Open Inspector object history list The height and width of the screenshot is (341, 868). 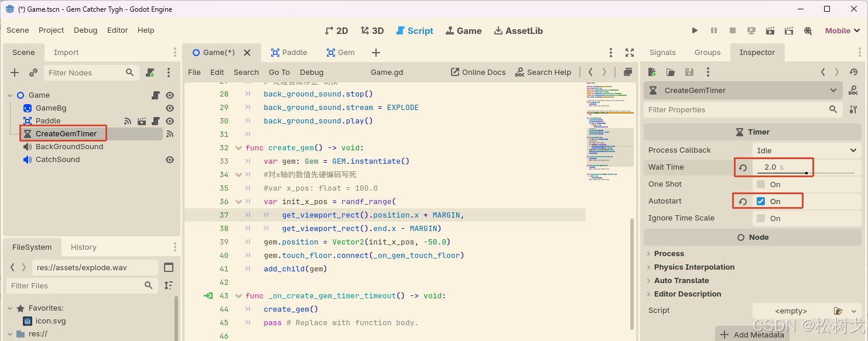pos(853,72)
